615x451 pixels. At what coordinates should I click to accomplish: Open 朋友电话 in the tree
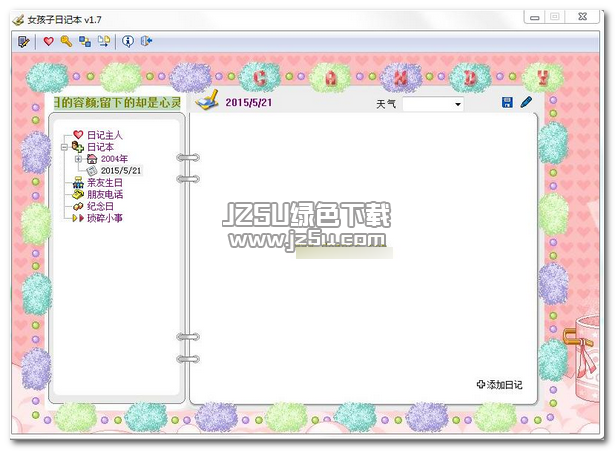(x=105, y=194)
